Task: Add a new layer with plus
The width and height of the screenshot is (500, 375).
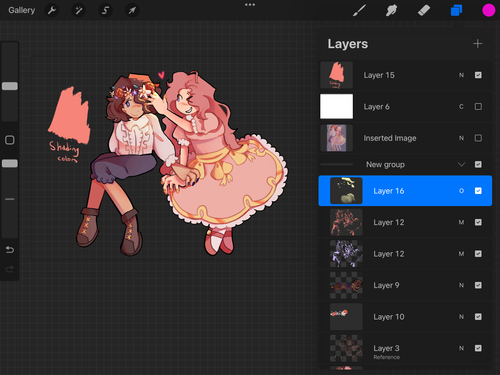Action: coord(478,44)
